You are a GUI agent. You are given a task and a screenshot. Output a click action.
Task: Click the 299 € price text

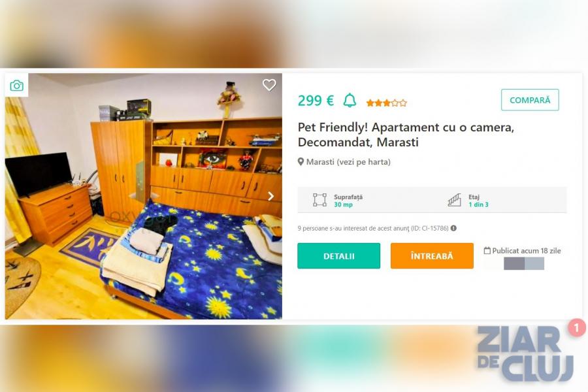[x=316, y=101]
